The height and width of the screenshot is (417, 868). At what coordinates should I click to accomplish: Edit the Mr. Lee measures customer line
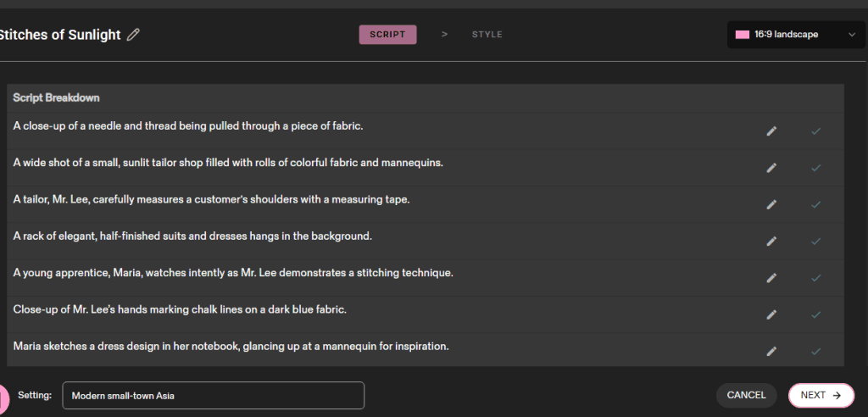[771, 204]
